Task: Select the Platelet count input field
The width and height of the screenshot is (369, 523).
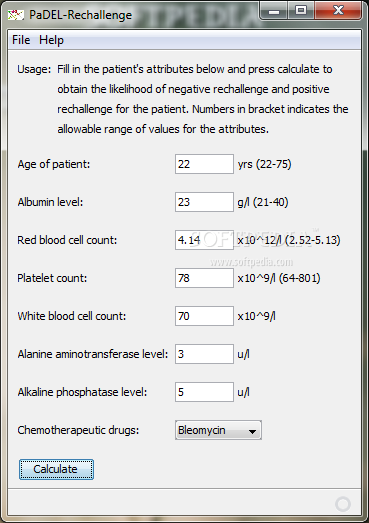Action: [204, 278]
